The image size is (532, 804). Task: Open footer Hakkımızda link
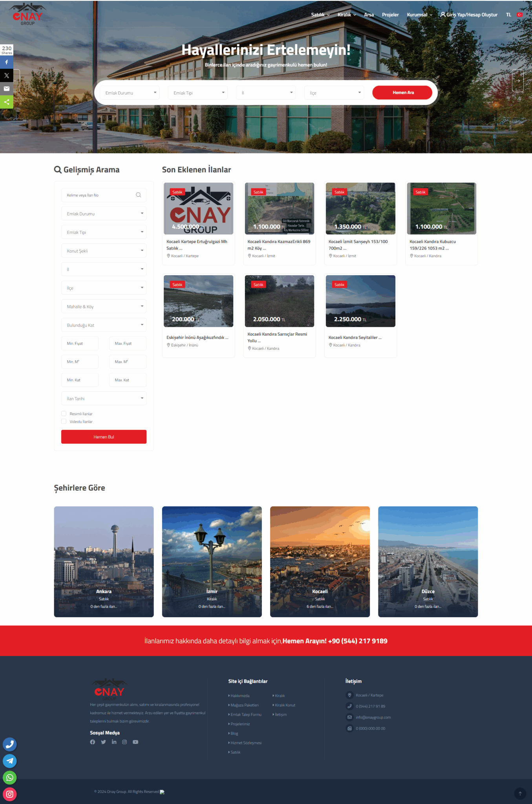coord(239,696)
